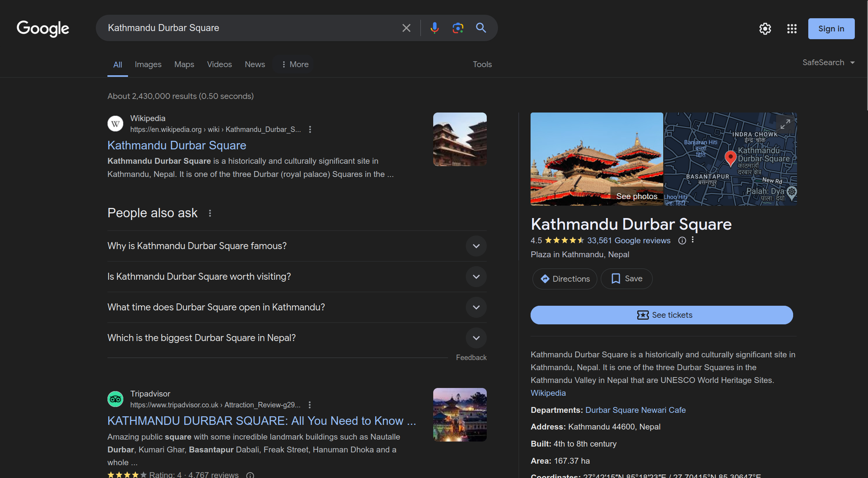The image size is (868, 478).
Task: Click the Wikipedia favicon icon
Action: click(115, 124)
